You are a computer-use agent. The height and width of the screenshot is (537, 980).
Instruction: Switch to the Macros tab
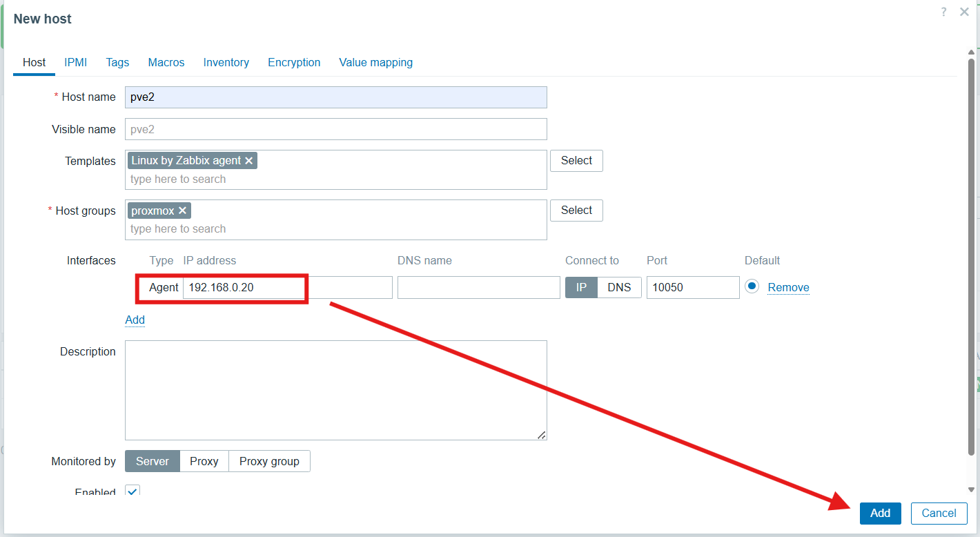(166, 62)
